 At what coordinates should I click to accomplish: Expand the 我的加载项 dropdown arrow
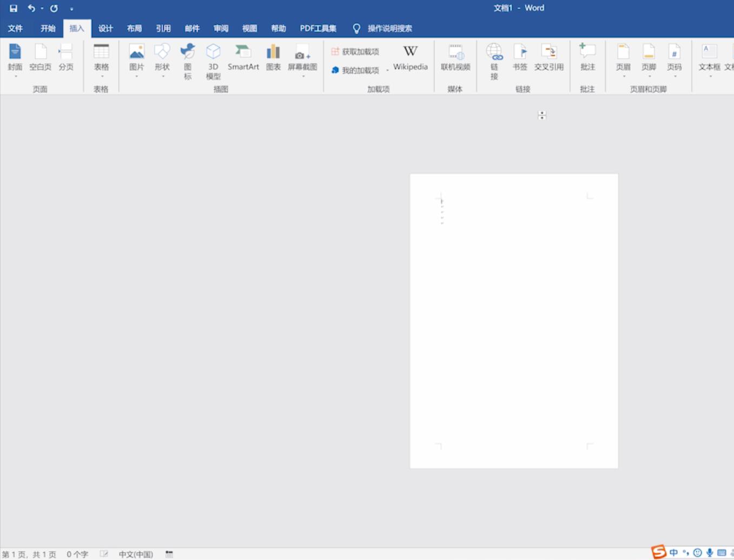(387, 70)
